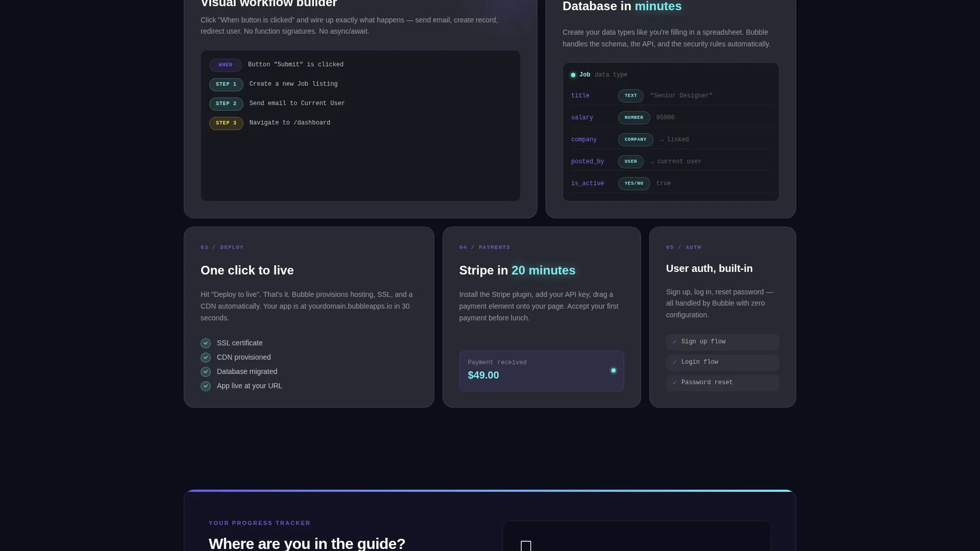
Task: Click the '→ current user' value
Action: coord(676,162)
